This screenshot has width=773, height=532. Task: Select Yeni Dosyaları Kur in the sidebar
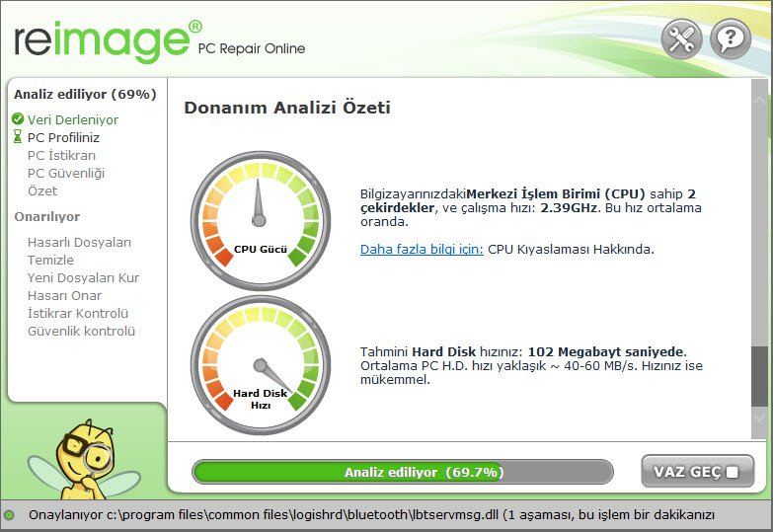[83, 277]
